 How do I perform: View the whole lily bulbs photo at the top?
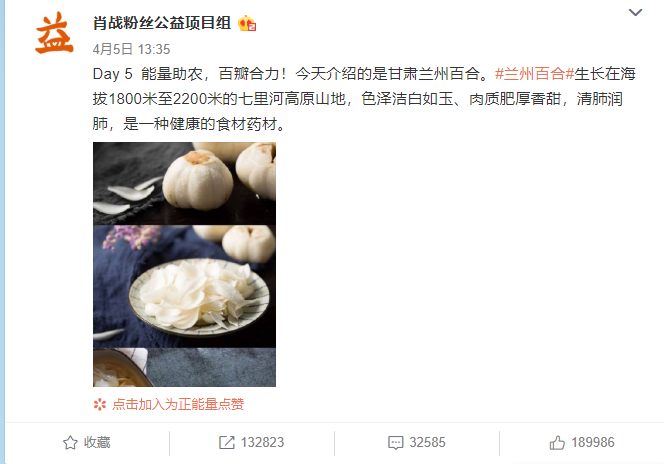(x=184, y=183)
